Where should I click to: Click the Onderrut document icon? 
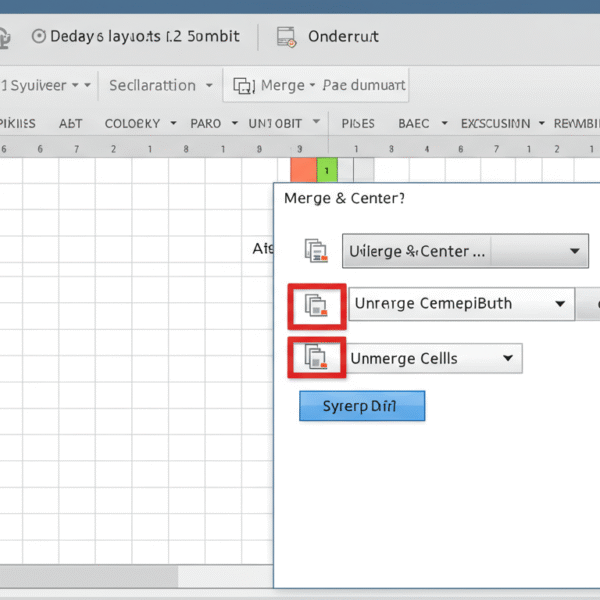[x=287, y=37]
